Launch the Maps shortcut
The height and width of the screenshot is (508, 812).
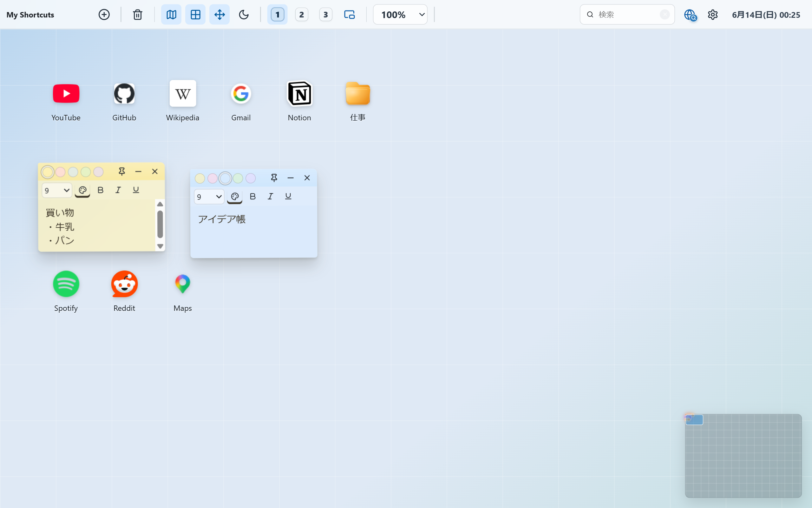tap(182, 284)
